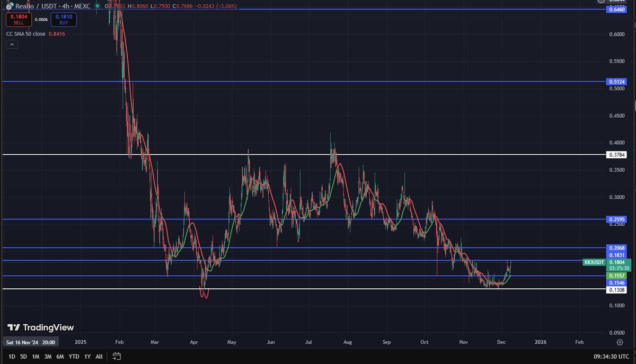Select the 1Y time range
Image resolution: width=636 pixels, height=364 pixels.
point(87,357)
